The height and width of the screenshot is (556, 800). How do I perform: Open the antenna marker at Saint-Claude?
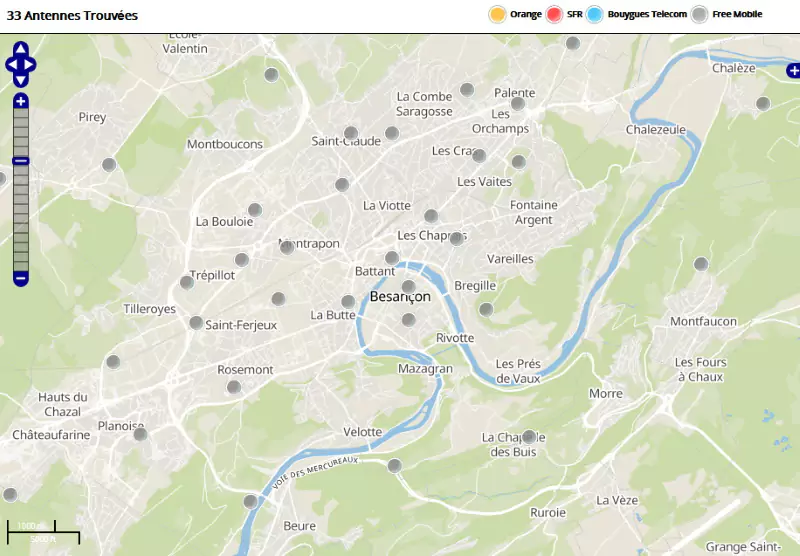click(351, 133)
